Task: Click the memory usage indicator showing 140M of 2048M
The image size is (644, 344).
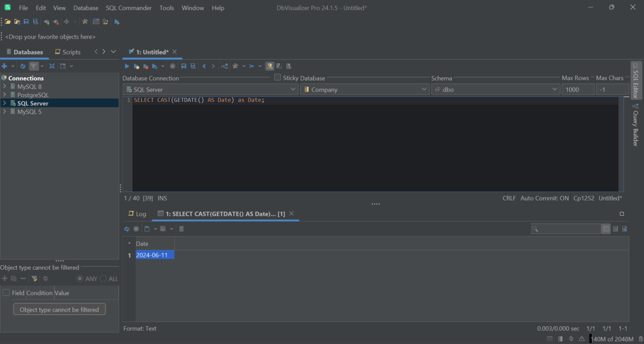Action: (x=612, y=339)
